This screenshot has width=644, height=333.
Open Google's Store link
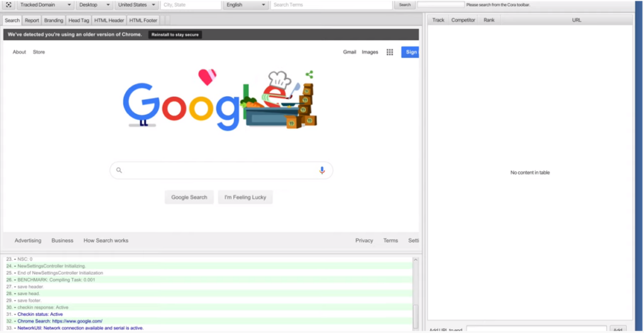(39, 52)
